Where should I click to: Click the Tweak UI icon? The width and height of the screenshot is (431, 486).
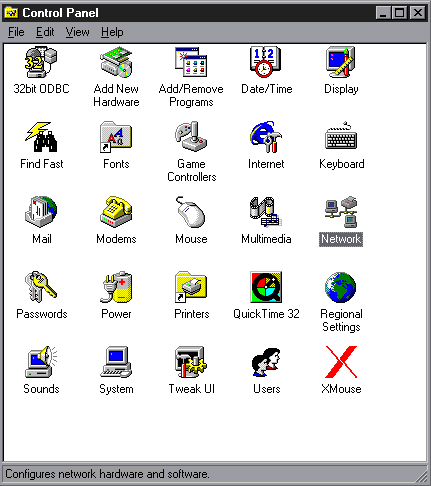(191, 362)
